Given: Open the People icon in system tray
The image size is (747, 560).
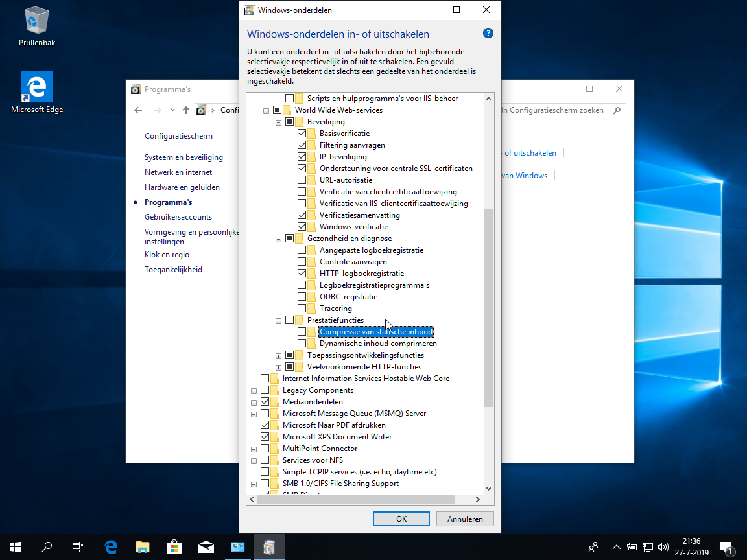Looking at the screenshot, I should coord(593,547).
